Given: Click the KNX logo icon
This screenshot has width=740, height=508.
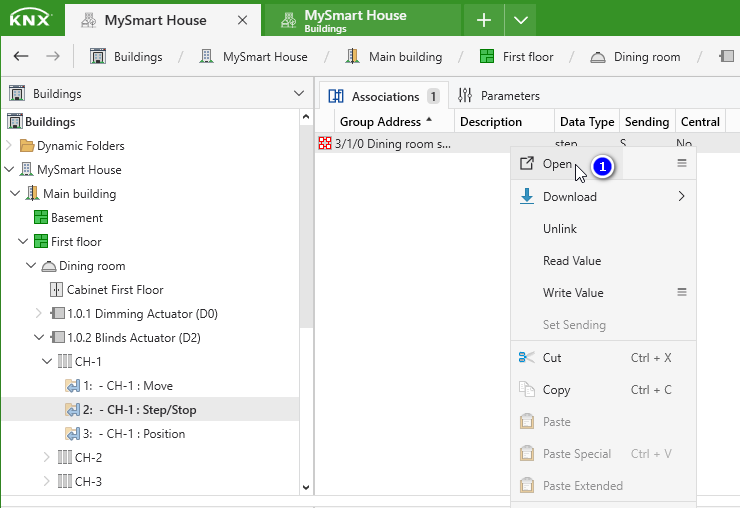Looking at the screenshot, I should 30,19.
